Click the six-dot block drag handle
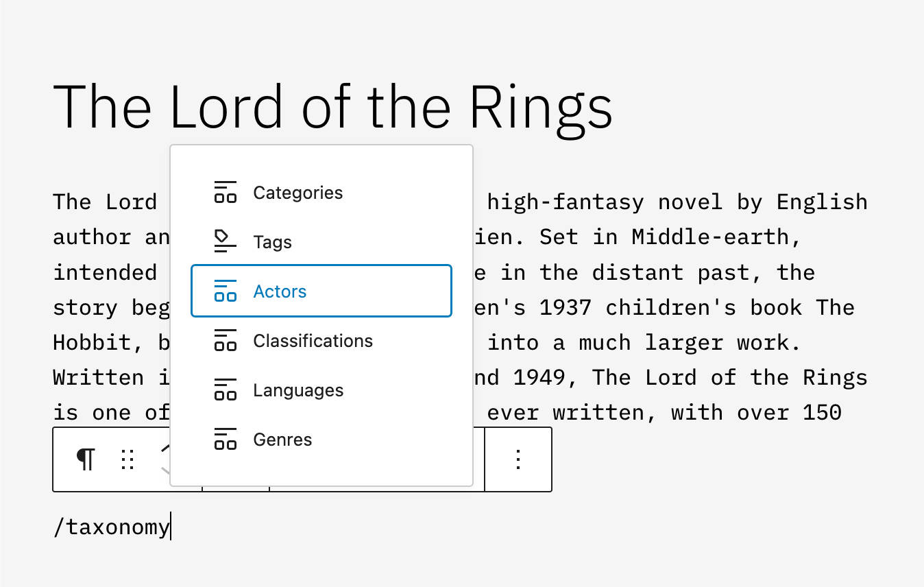The image size is (924, 587). 127,459
